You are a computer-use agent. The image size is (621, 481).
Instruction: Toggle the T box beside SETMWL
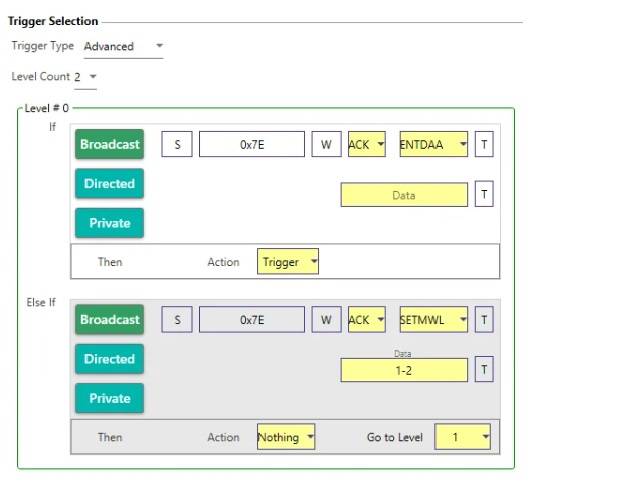click(484, 320)
